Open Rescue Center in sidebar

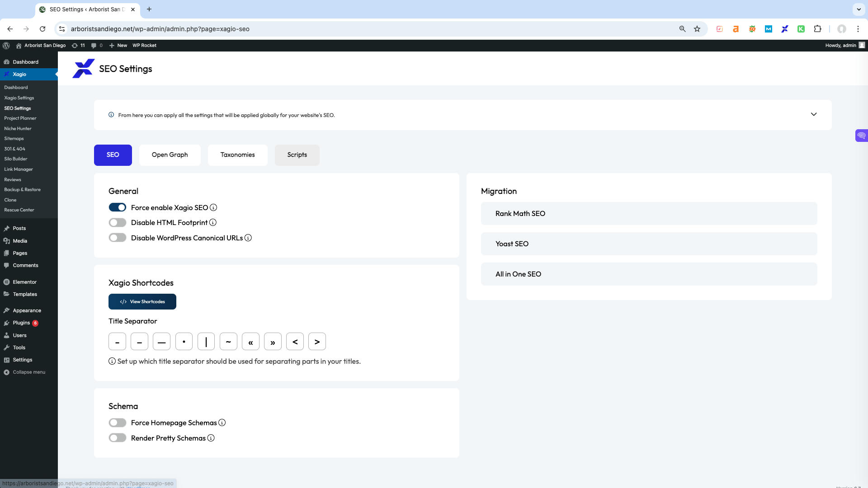coord(19,210)
